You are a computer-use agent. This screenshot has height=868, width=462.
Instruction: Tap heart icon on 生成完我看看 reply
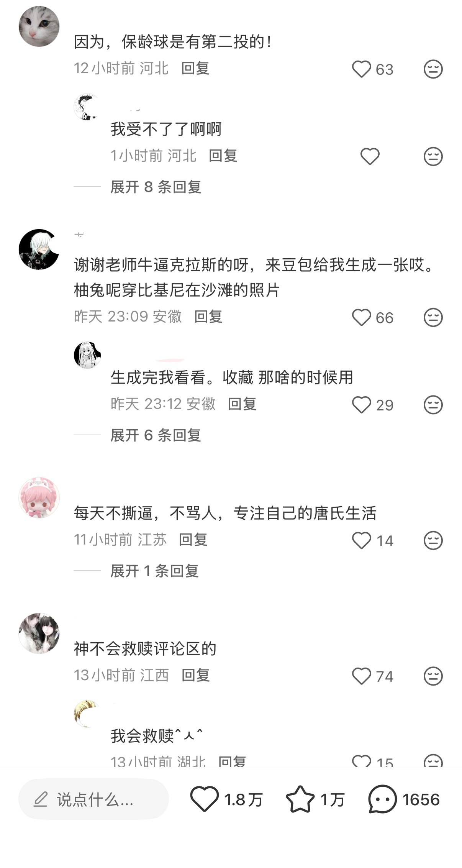pyautogui.click(x=362, y=405)
